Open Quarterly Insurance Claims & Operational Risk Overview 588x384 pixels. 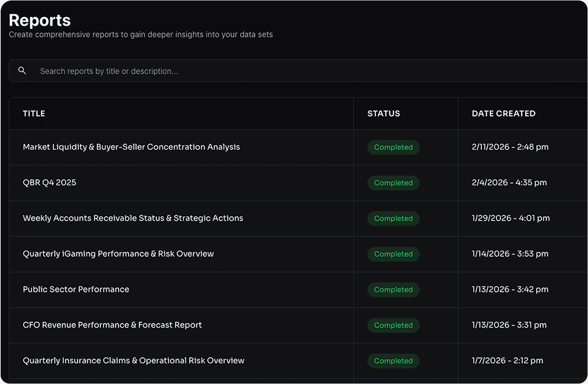(133, 360)
